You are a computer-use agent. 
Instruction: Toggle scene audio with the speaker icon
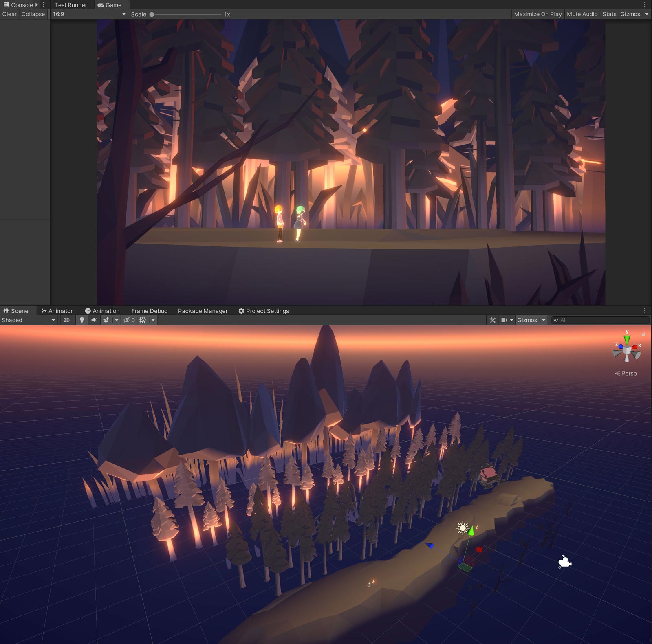[x=94, y=320]
